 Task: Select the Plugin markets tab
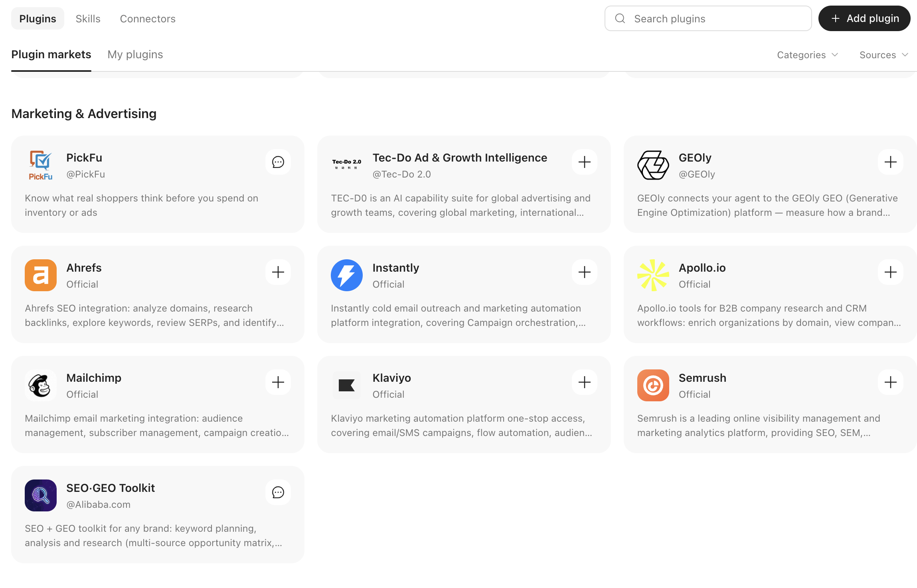tap(51, 55)
